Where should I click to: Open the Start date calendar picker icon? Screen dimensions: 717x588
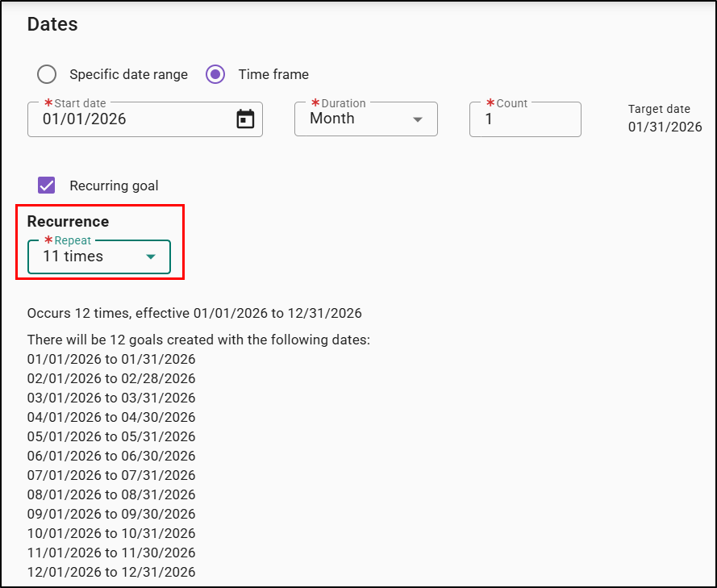point(245,119)
